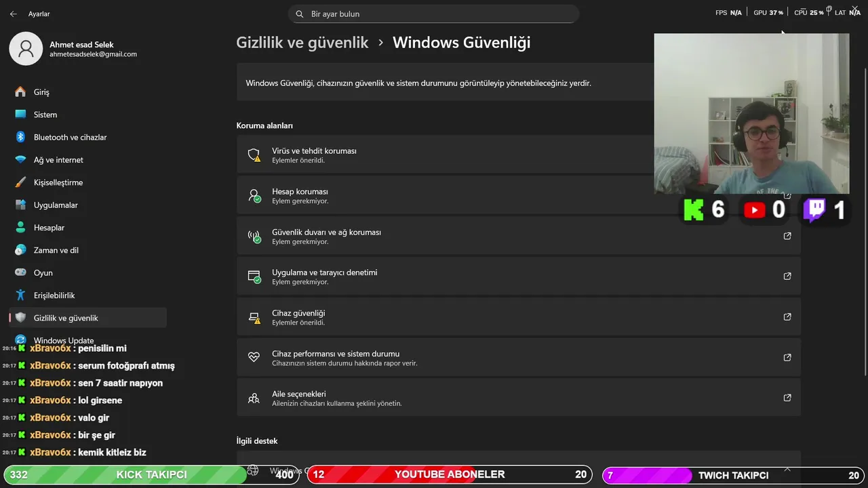Click external-link icon for Uygulama ve tarayıcı
The height and width of the screenshot is (488, 868).
pos(787,276)
